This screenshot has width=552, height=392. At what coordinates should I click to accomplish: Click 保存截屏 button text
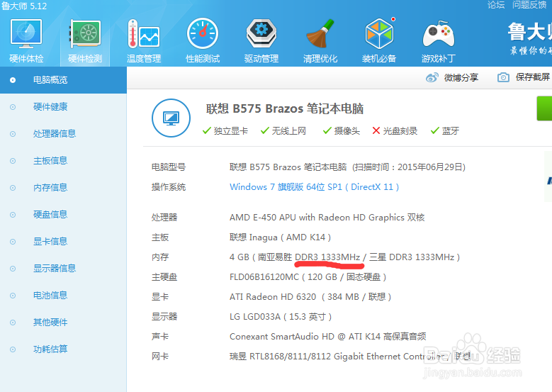click(x=533, y=77)
